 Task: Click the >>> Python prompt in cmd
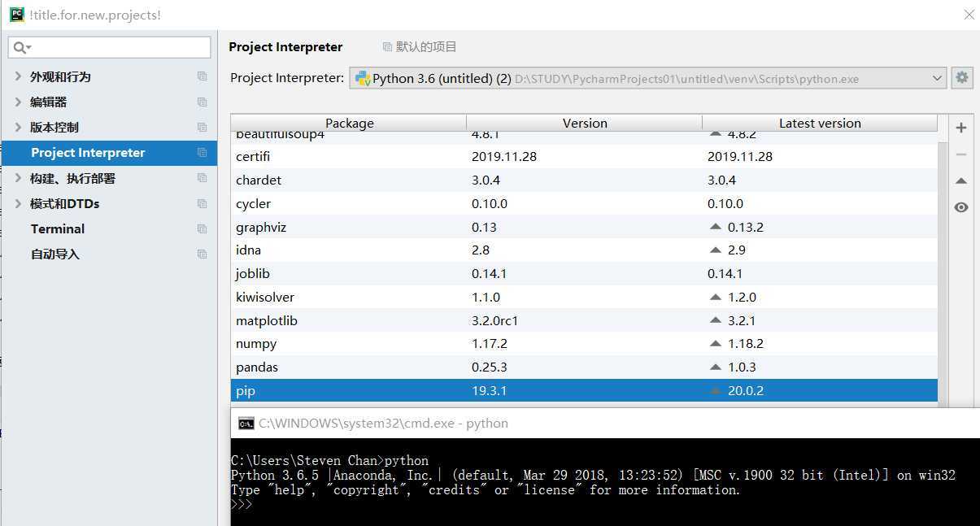242,504
